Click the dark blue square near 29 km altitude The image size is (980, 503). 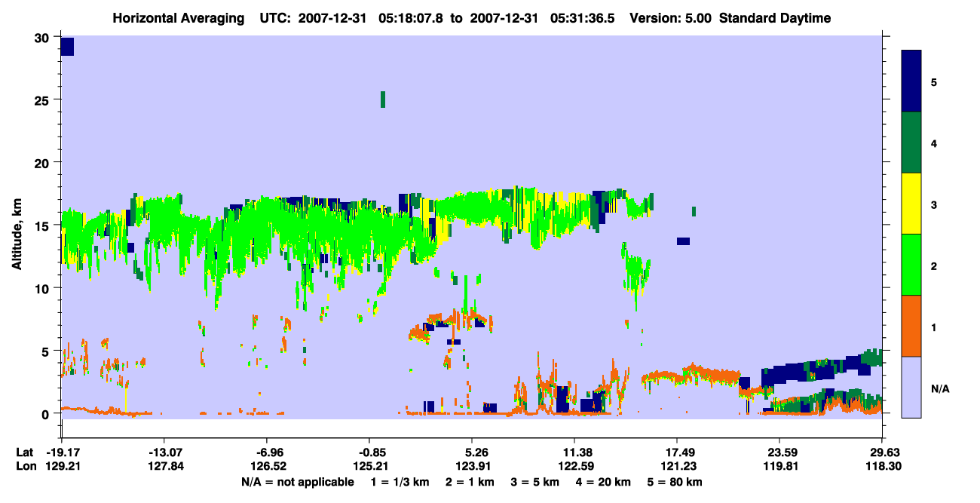67,46
